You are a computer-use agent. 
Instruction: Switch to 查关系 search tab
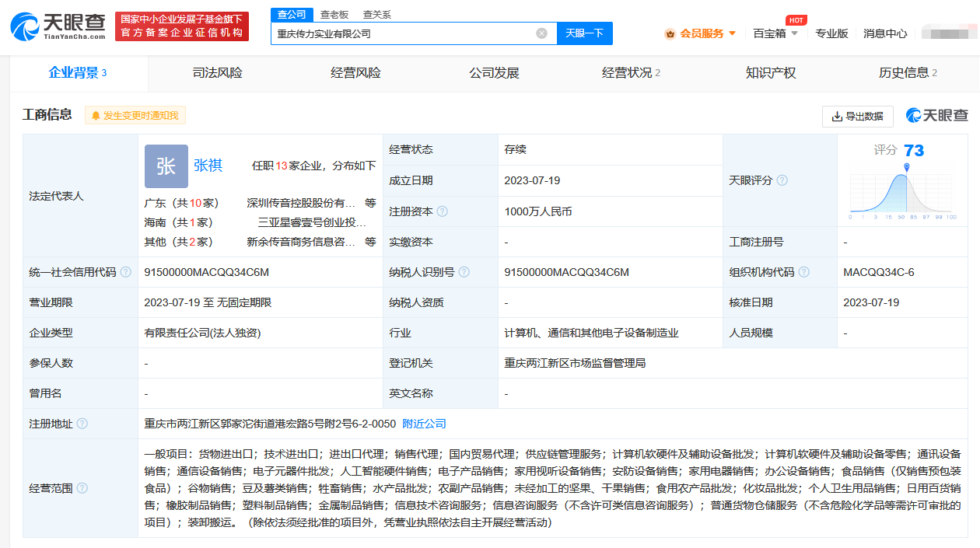point(377,15)
